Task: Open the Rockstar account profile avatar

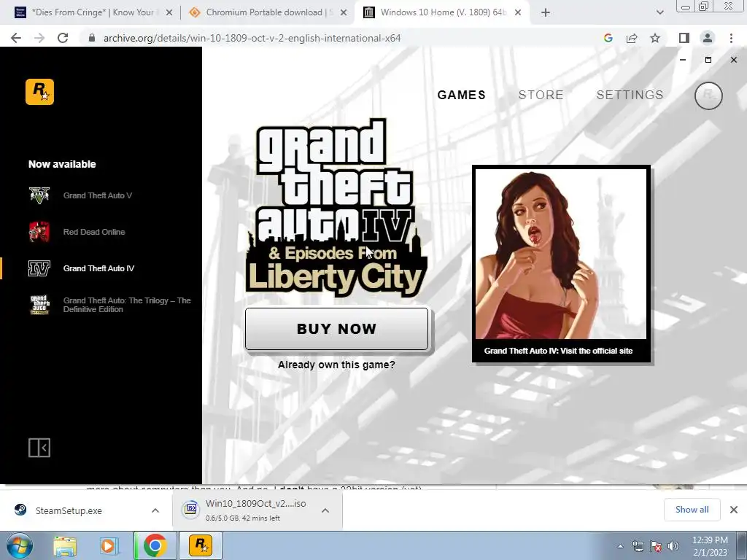Action: click(708, 96)
